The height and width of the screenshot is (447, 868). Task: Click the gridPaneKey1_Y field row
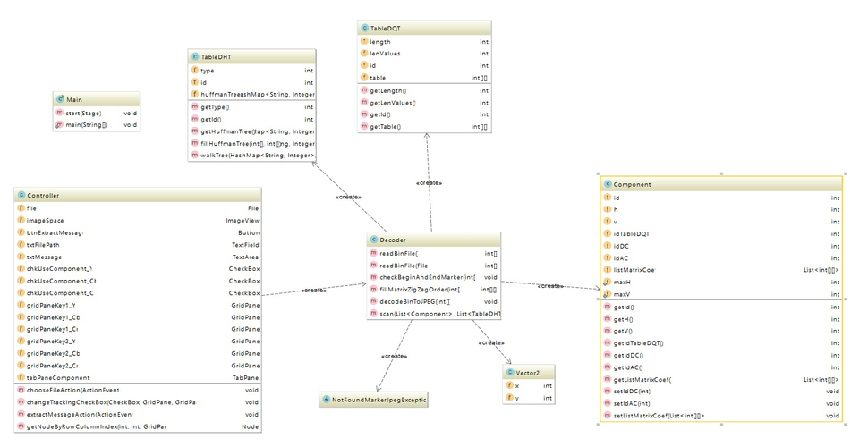pyautogui.click(x=138, y=306)
